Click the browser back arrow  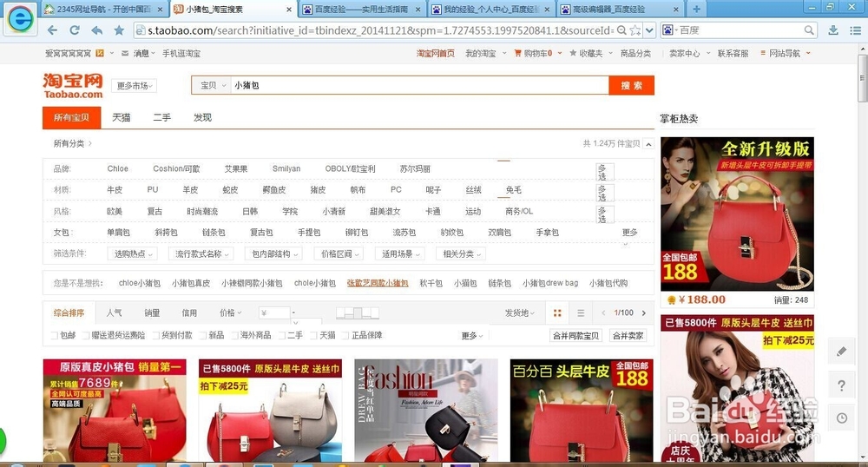click(52, 30)
